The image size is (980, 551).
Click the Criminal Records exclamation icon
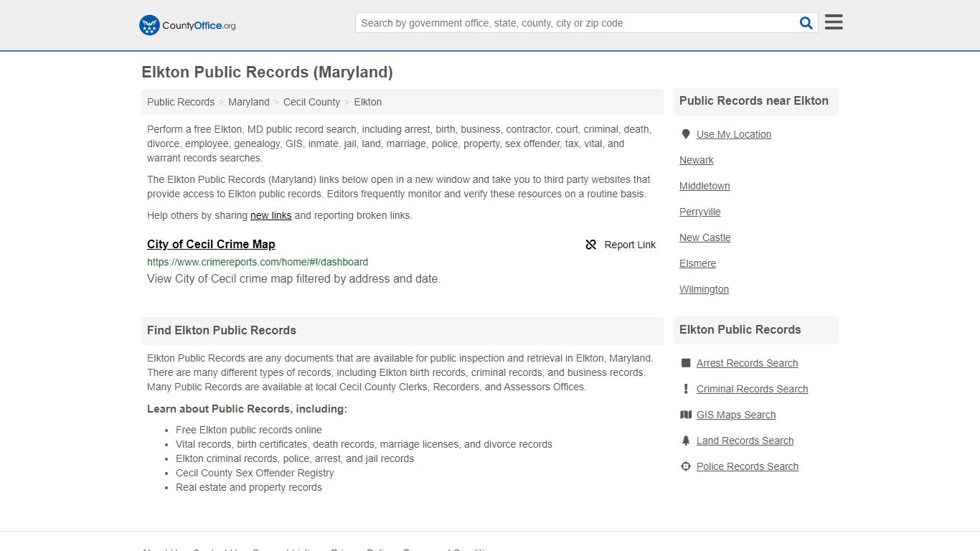[x=685, y=389]
